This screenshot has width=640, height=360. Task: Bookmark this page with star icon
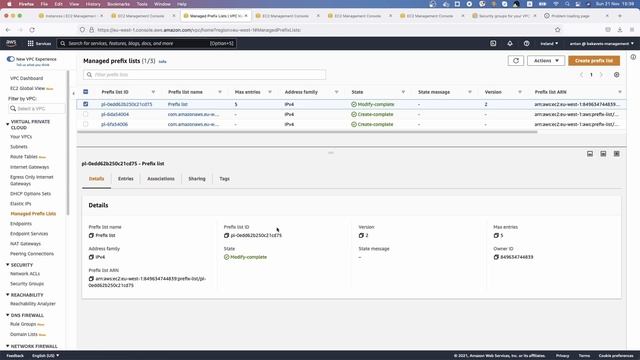tap(558, 30)
